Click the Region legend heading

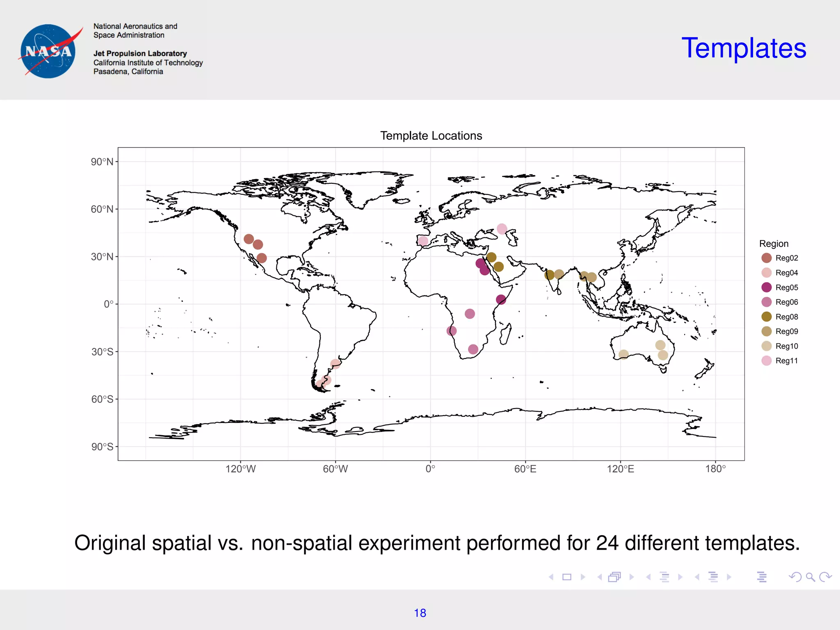click(x=774, y=244)
